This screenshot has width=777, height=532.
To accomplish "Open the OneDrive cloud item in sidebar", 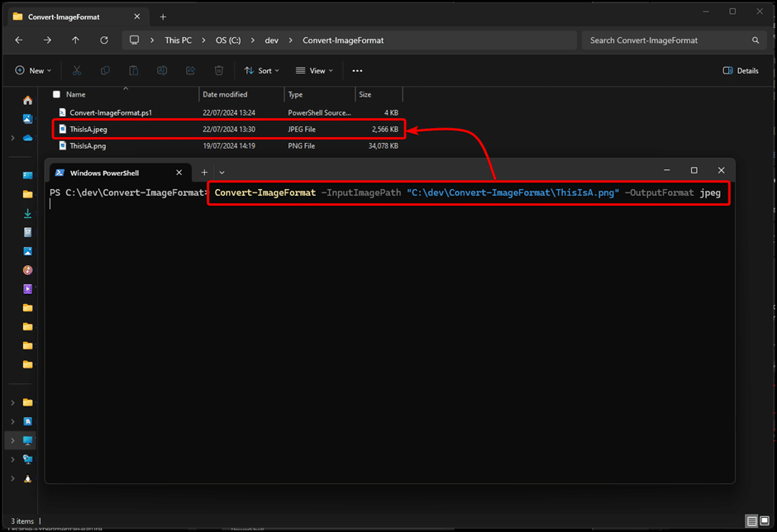I will click(x=28, y=138).
